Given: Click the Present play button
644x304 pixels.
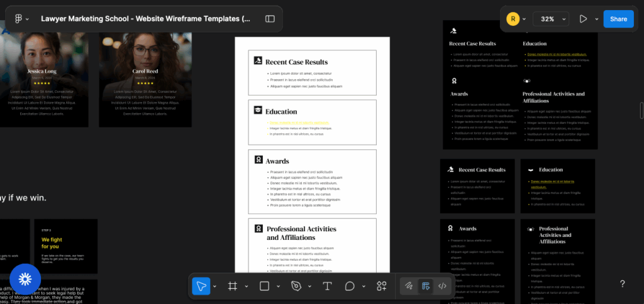Looking at the screenshot, I should pos(583,19).
